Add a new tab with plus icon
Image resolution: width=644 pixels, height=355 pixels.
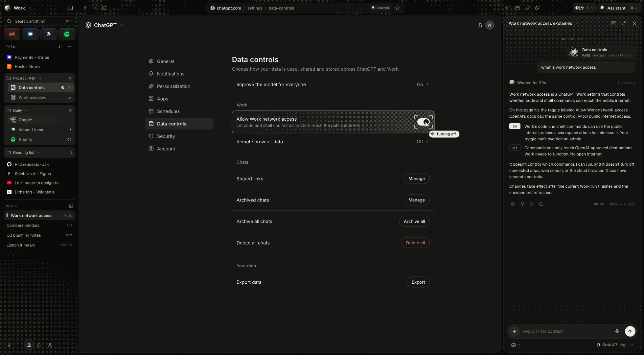tap(69, 47)
